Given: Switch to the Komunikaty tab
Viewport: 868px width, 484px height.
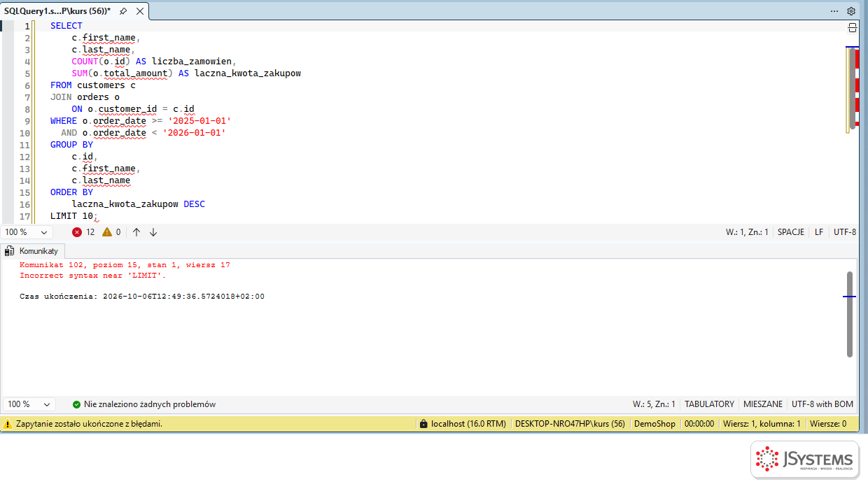Looking at the screenshot, I should click(34, 250).
